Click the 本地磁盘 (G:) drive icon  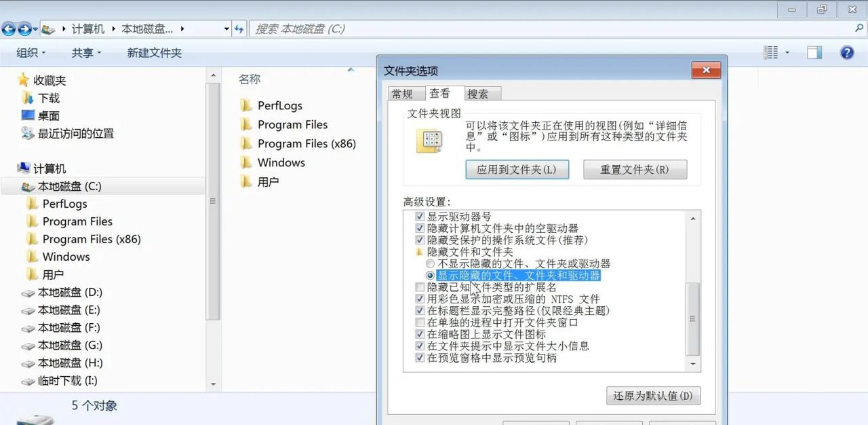(28, 346)
